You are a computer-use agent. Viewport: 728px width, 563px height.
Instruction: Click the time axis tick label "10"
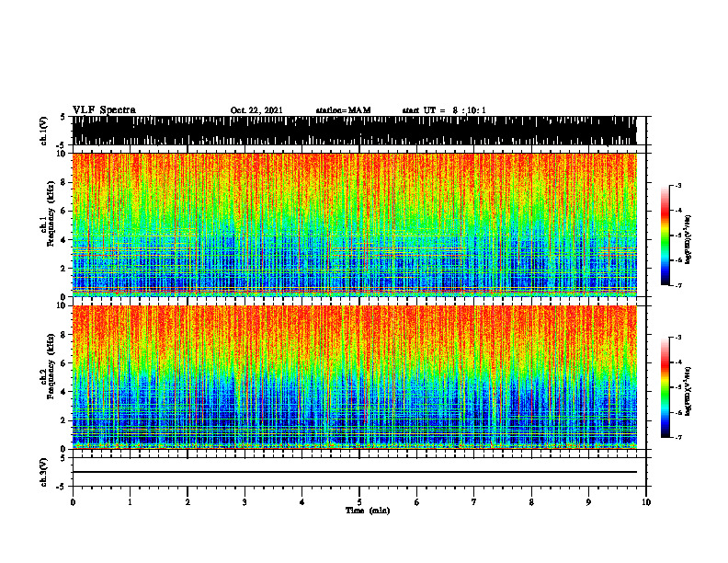point(646,502)
